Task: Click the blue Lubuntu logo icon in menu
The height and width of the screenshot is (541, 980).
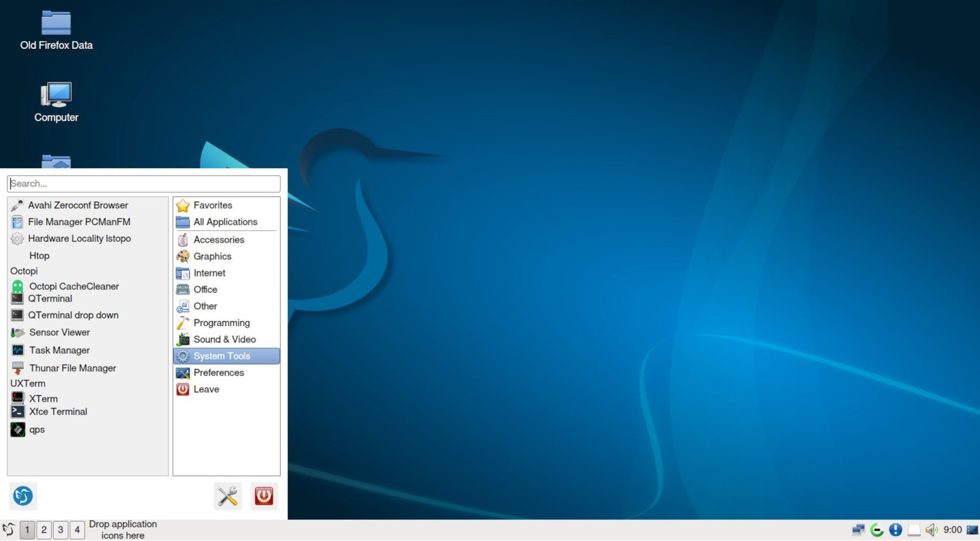Action: point(23,496)
